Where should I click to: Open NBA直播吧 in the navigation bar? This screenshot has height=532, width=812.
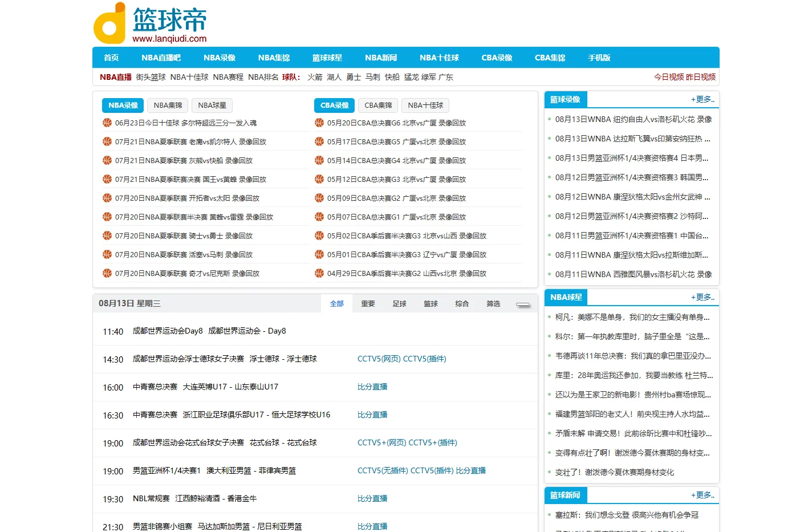pos(161,58)
